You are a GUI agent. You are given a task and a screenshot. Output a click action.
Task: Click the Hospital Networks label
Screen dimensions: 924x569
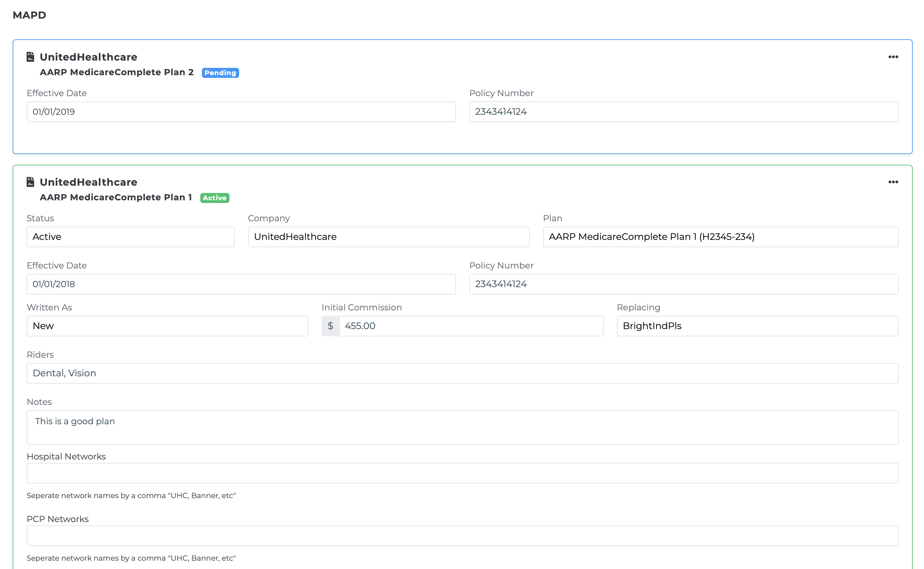click(x=66, y=457)
